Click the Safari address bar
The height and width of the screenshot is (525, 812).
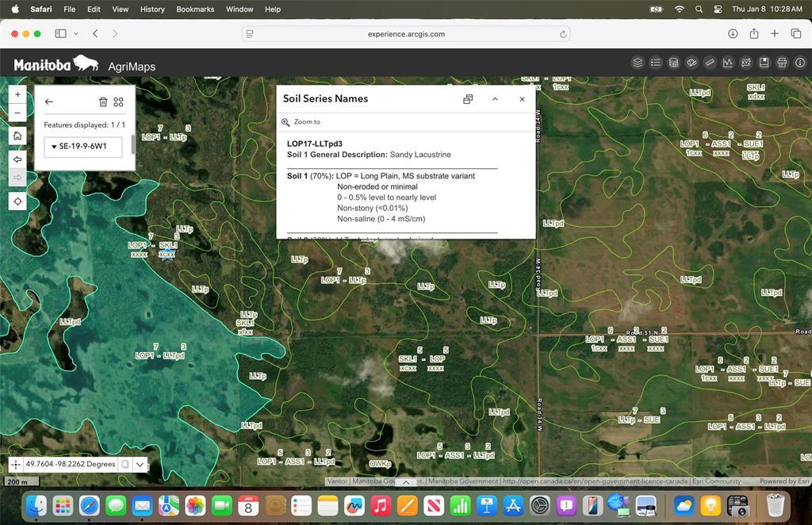(x=405, y=34)
